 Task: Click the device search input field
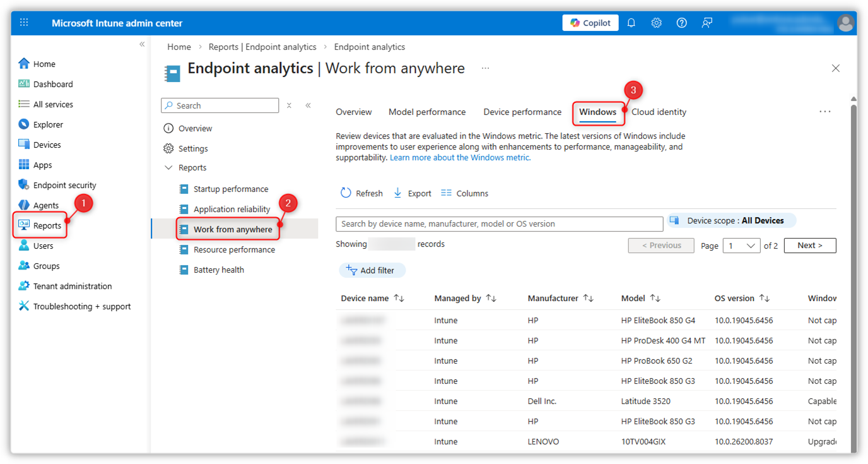tap(499, 224)
